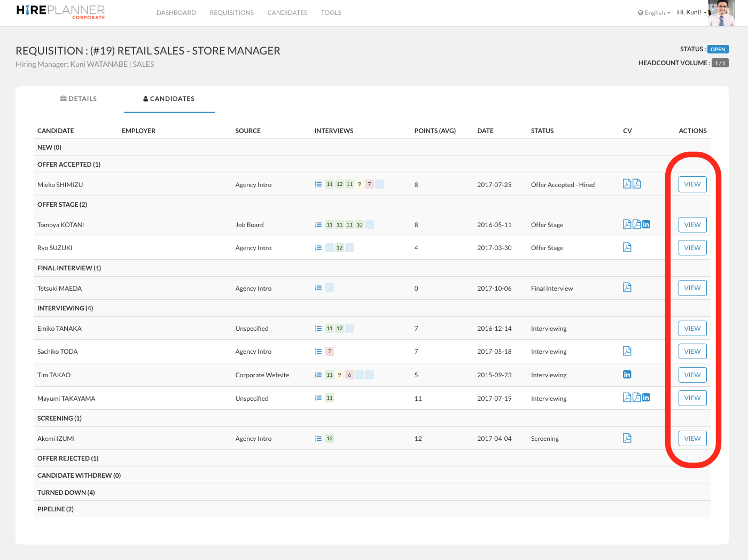Click interview list icon for Mieko SHIMIZU

coord(318,184)
